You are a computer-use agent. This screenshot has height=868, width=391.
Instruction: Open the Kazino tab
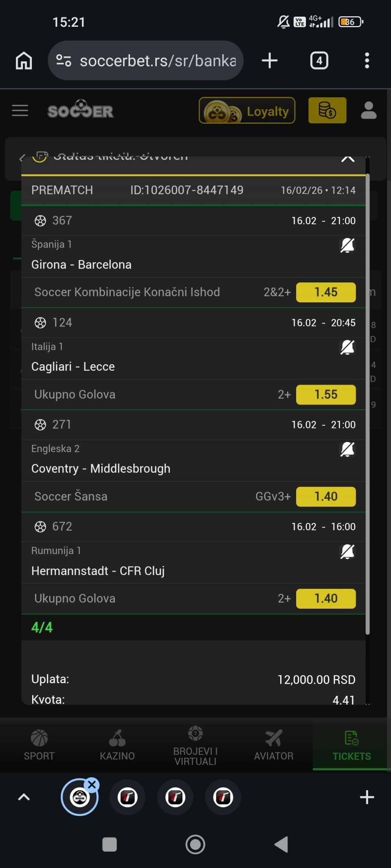pyautogui.click(x=117, y=745)
